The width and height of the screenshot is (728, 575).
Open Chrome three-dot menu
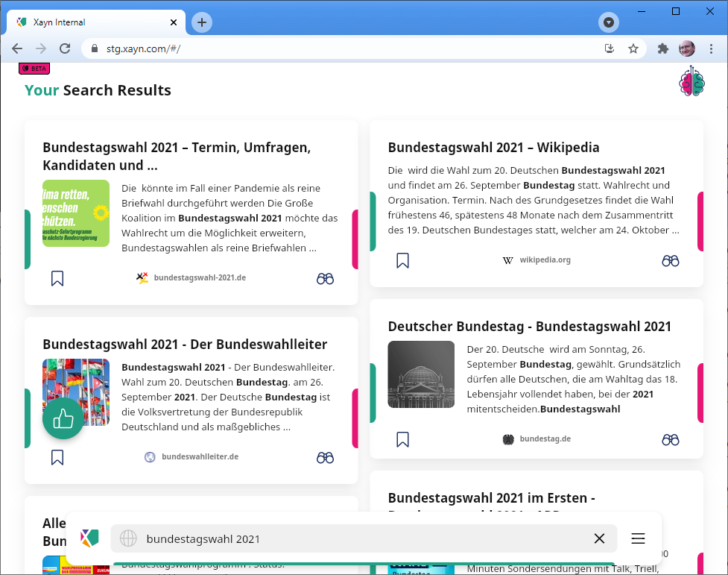tap(711, 48)
